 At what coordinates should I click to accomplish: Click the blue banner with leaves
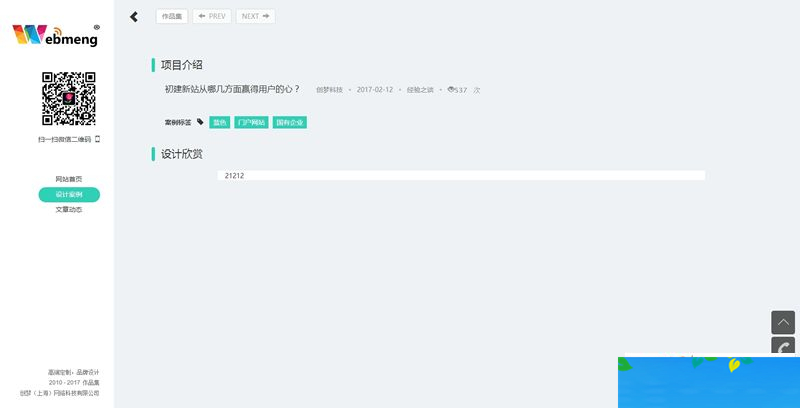pyautogui.click(x=708, y=382)
